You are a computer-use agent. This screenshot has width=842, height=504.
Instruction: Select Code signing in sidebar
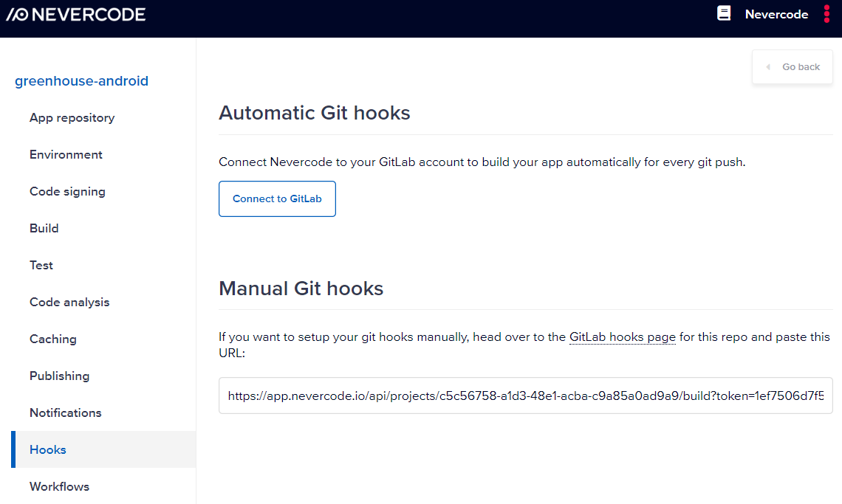point(67,192)
